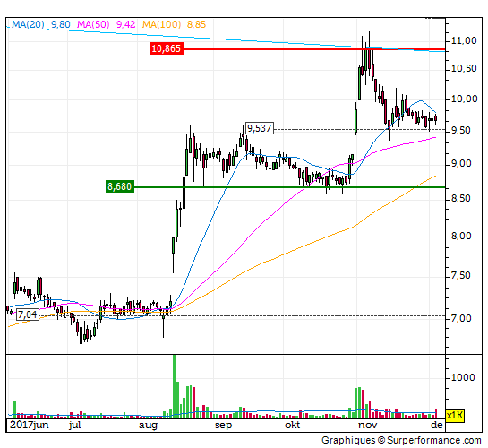Click the 10,00 price axis tick

tap(464, 99)
